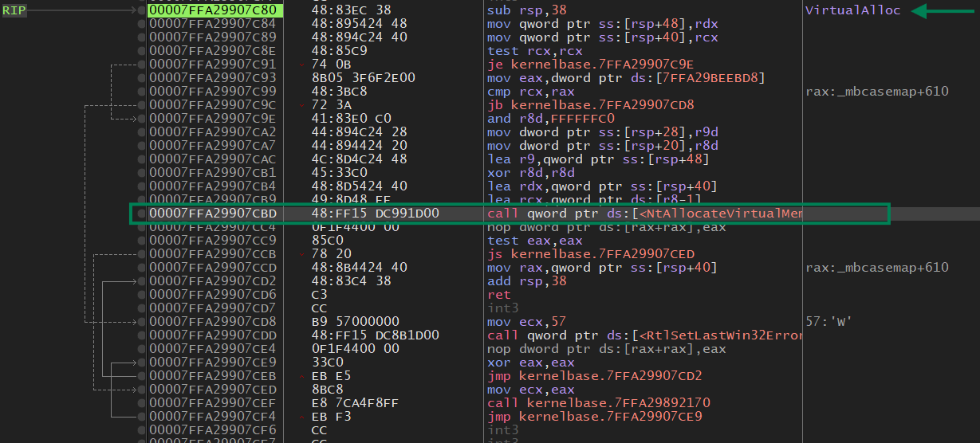Select address 00007FFA29907CCB
Screen dimensions: 980x443
coord(213,254)
